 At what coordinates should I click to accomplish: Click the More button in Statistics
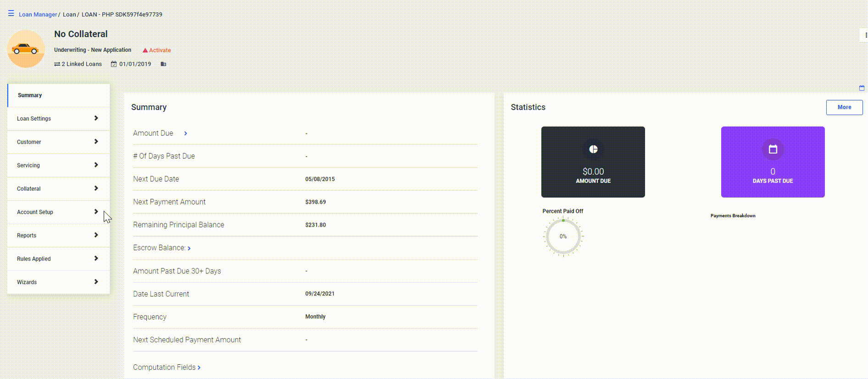coord(844,107)
